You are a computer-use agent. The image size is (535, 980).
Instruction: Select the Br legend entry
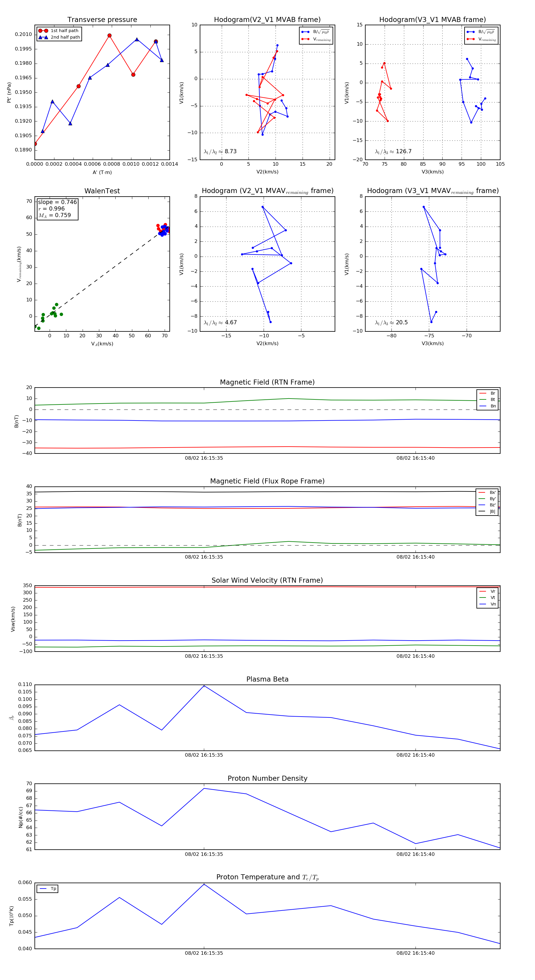click(x=487, y=393)
